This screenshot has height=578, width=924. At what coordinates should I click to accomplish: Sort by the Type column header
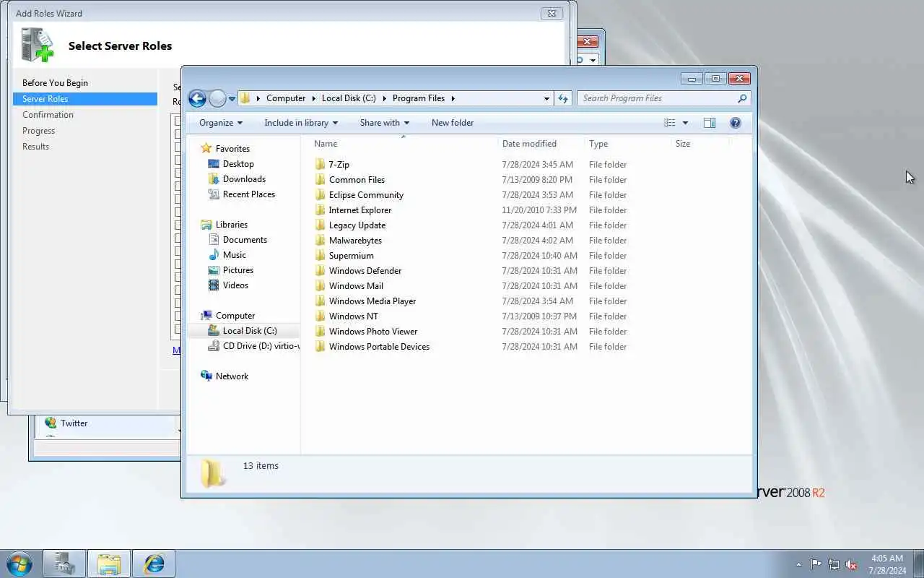click(627, 144)
